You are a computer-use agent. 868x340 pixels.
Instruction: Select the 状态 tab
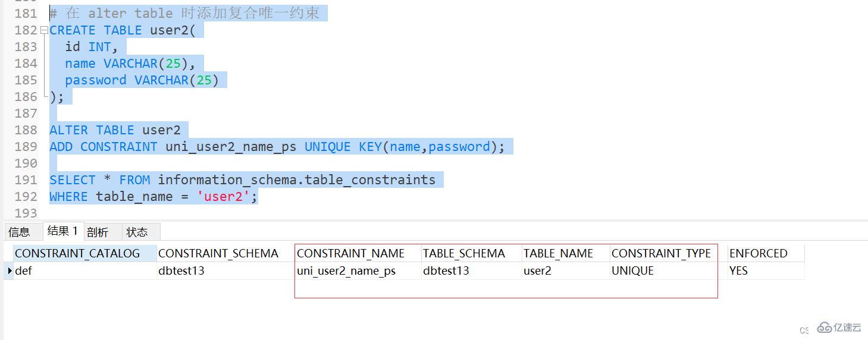coord(137,232)
